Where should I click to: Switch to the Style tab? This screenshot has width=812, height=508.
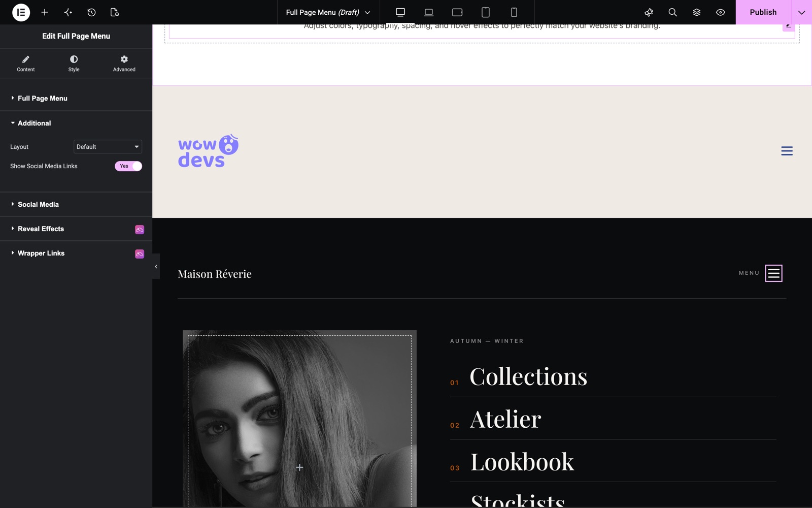click(74, 63)
